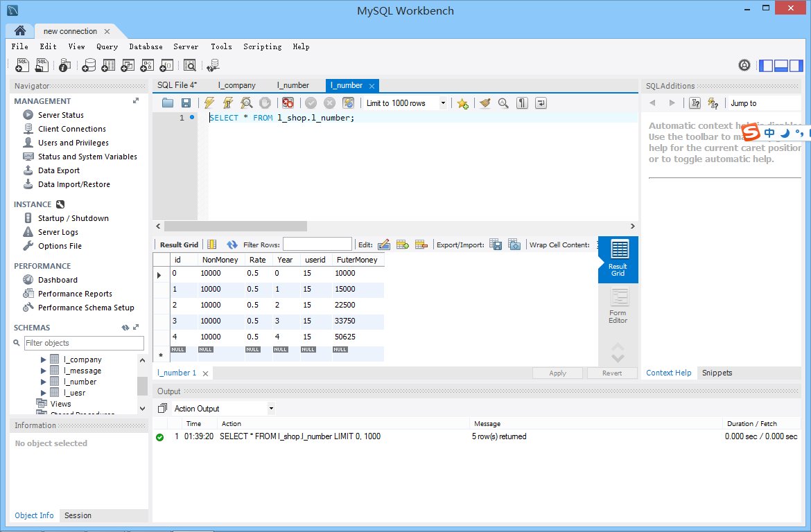Create new stored procedure icon

pyautogui.click(x=148, y=65)
